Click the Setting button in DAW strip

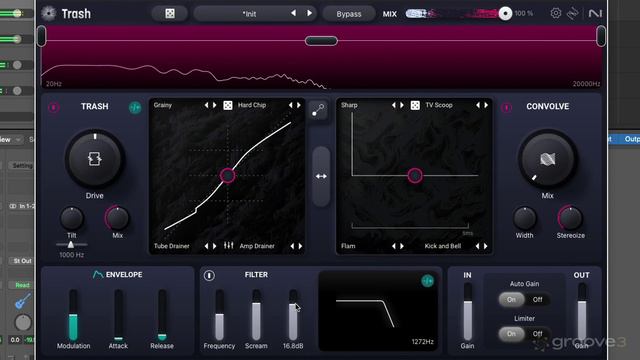click(x=22, y=165)
